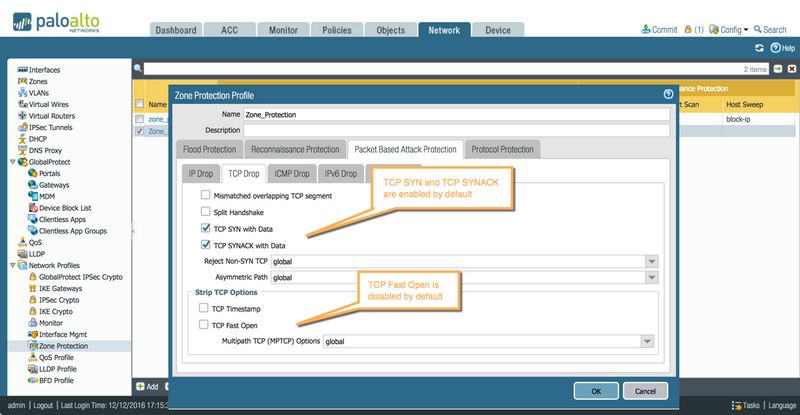
Task: Click the Commit icon in top bar
Action: pyautogui.click(x=646, y=29)
